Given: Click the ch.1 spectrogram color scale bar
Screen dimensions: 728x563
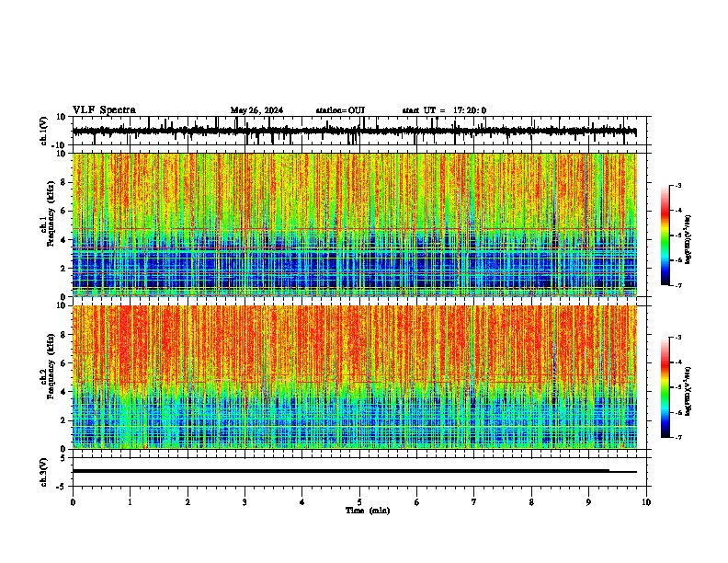Looking at the screenshot, I should [x=665, y=236].
